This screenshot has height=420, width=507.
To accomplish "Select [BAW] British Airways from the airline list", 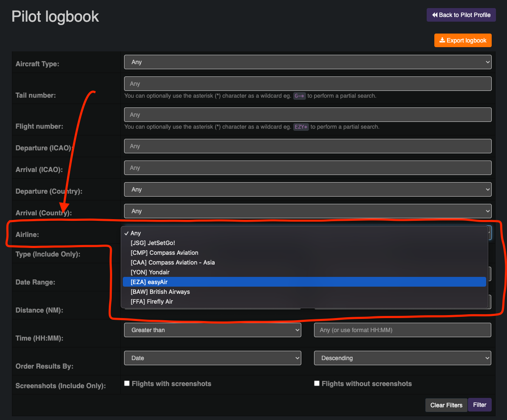I will click(x=160, y=292).
